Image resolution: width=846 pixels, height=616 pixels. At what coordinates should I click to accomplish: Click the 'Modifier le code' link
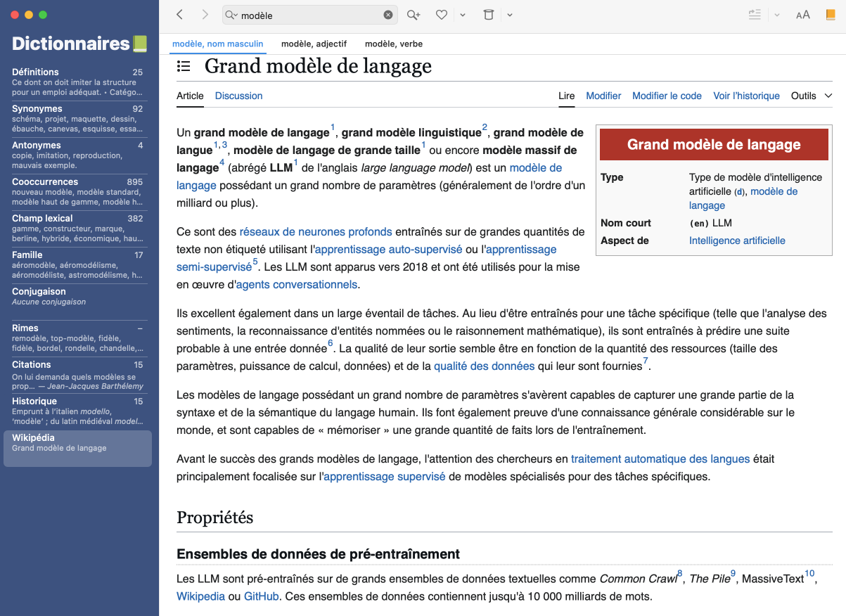(x=667, y=96)
